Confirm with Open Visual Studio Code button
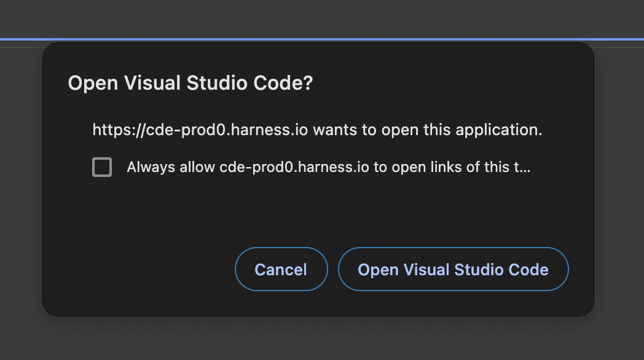 [453, 269]
